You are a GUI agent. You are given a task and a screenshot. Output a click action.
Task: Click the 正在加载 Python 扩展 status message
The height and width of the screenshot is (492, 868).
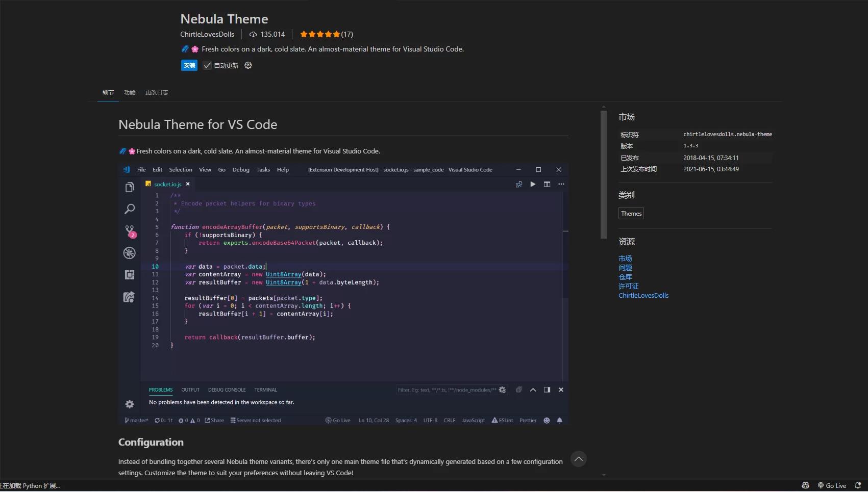click(30, 486)
